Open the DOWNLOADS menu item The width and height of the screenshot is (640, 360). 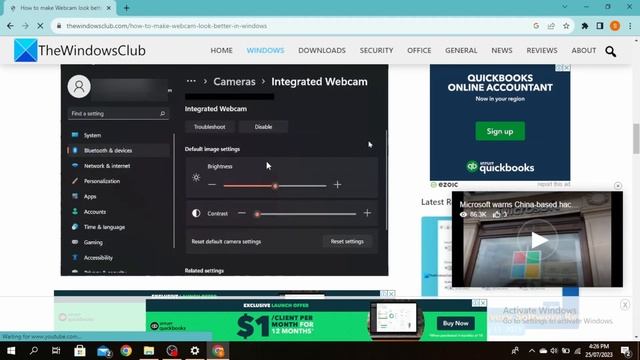click(322, 50)
